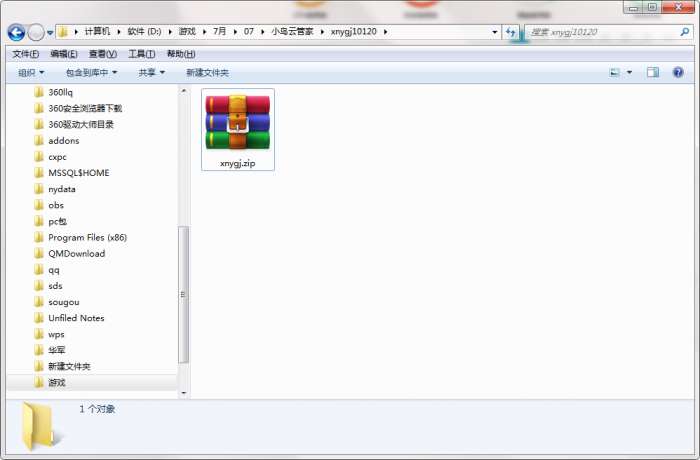Image resolution: width=700 pixels, height=460 pixels.
Task: Click the blue help icon
Action: (x=678, y=72)
